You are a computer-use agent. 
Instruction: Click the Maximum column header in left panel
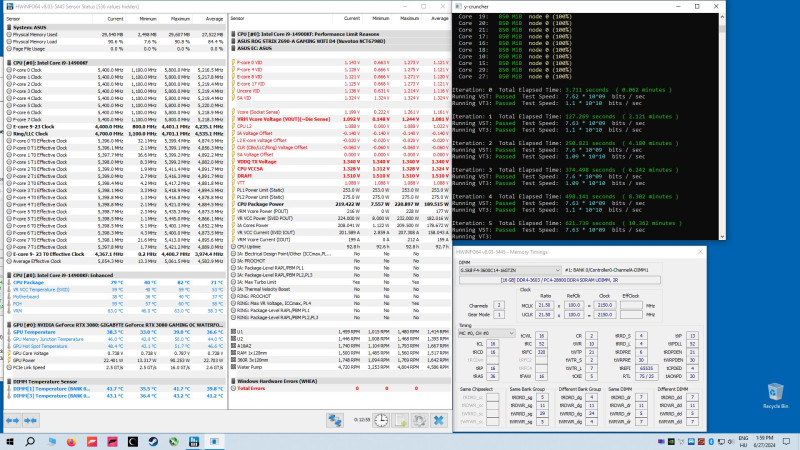[x=181, y=18]
